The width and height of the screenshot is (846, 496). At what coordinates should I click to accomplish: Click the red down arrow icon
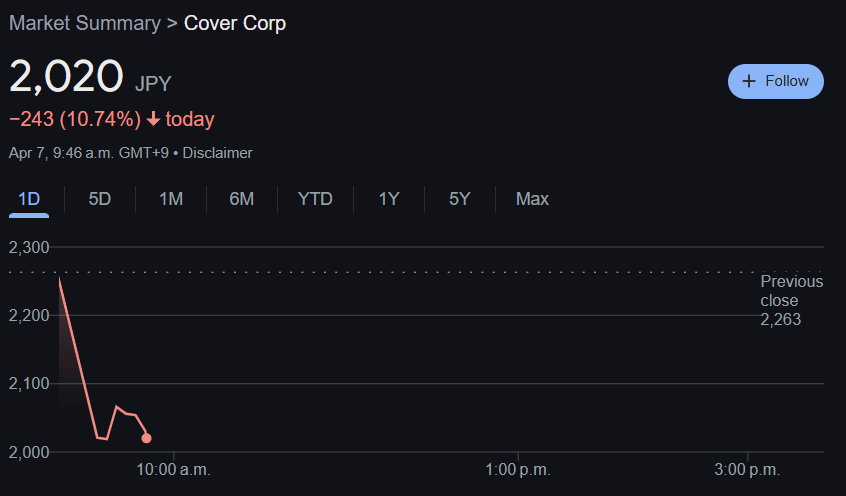click(x=153, y=119)
